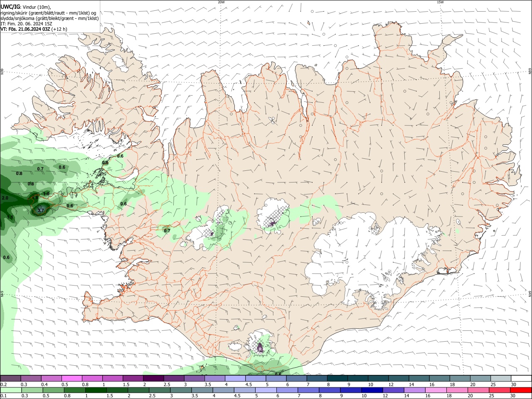Screen dimensions: 532x399
Task: Click the 1.6 precipitation value
Action: (35, 198)
